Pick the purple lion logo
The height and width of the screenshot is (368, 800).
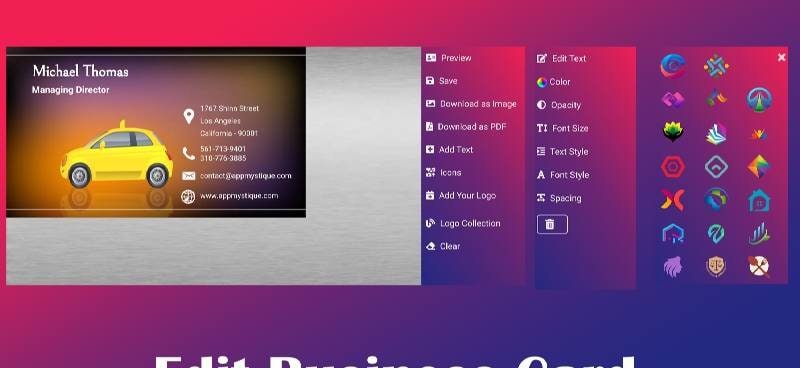[672, 267]
